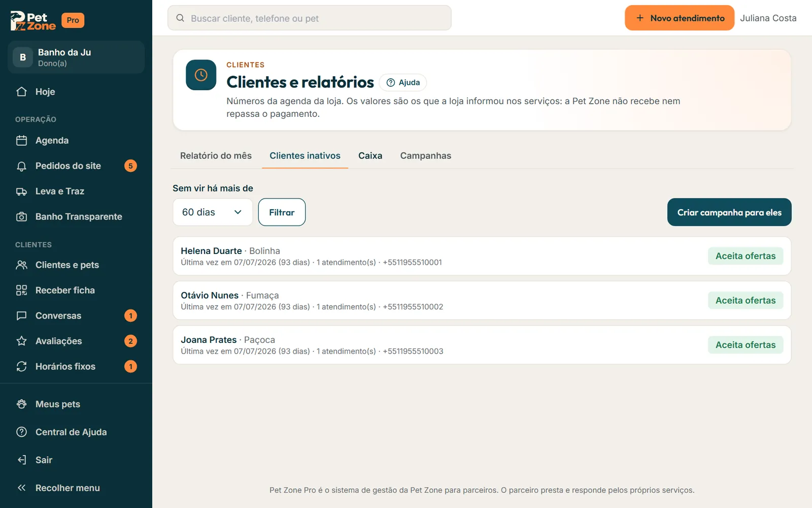Click Aceita ofertas badge for Joana Prates
The height and width of the screenshot is (508, 812).
pyautogui.click(x=746, y=344)
